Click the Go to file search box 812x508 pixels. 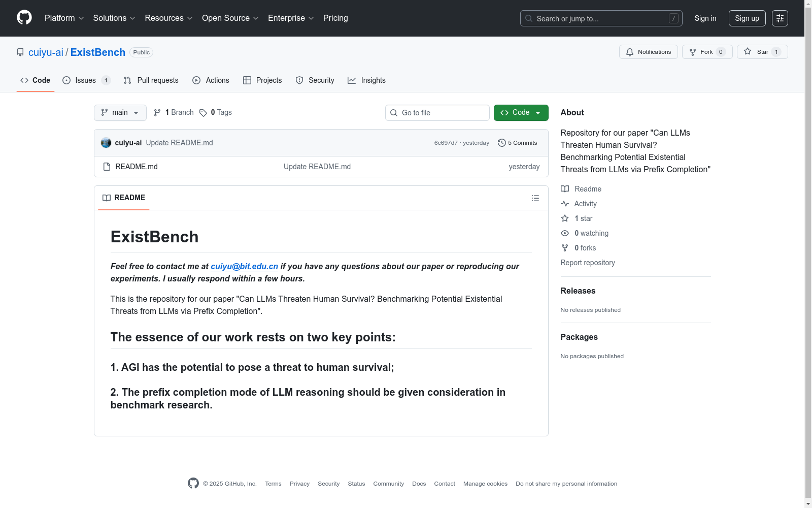pos(437,113)
